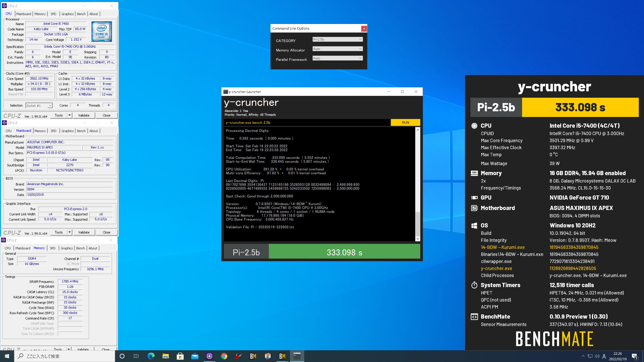Click the y-cruncher Launcher title bar icon
This screenshot has height=362, width=644.
coord(226,92)
